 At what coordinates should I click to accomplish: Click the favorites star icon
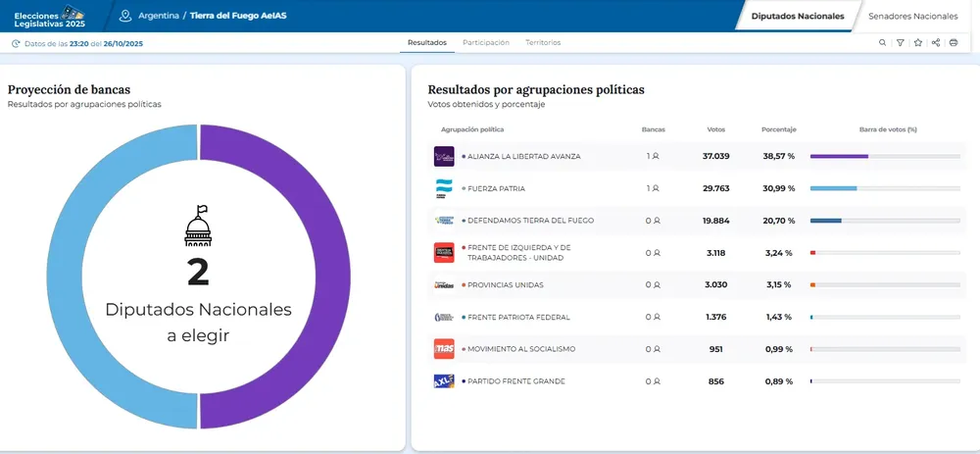click(x=918, y=43)
